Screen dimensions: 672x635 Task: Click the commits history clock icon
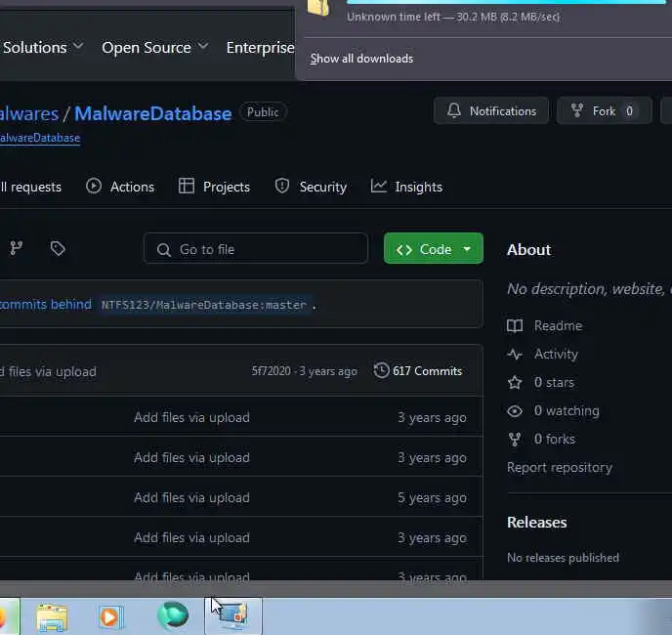381,370
